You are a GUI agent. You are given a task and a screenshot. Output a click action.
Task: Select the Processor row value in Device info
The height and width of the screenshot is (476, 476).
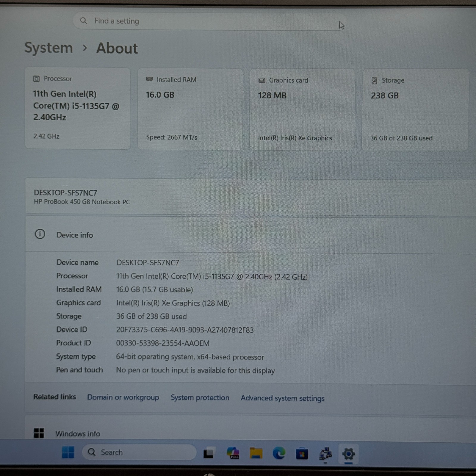212,276
